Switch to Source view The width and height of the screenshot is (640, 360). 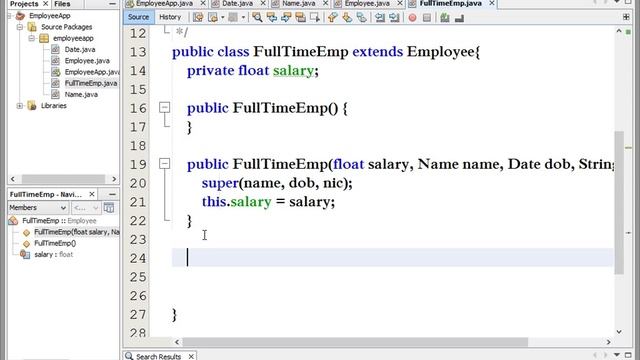point(138,17)
